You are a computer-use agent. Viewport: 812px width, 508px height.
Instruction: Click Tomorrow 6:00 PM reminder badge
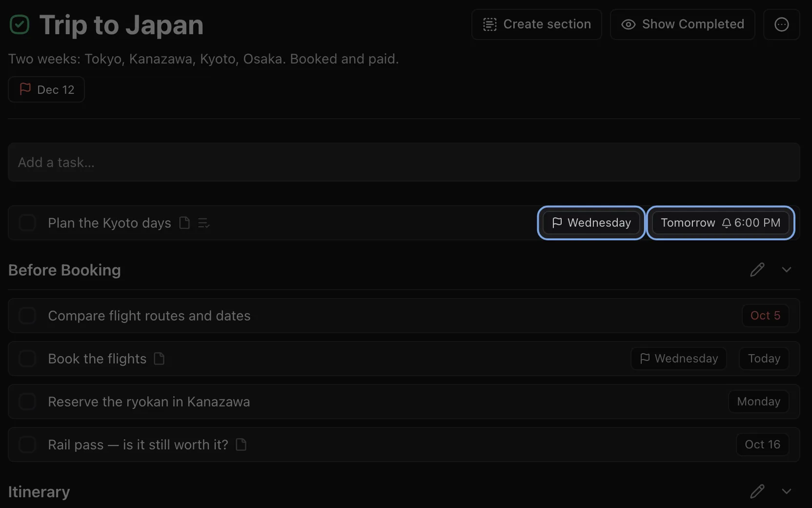tap(721, 223)
